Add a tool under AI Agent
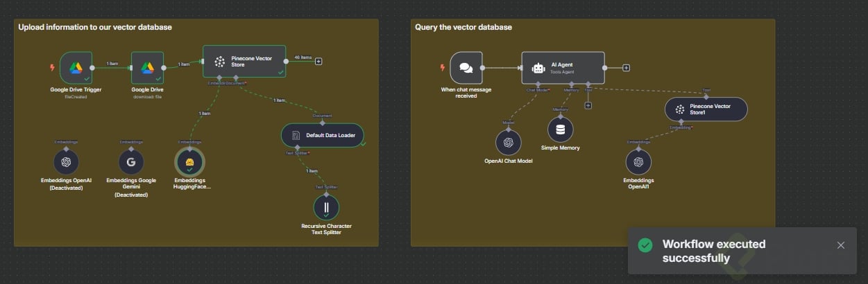 tap(588, 105)
